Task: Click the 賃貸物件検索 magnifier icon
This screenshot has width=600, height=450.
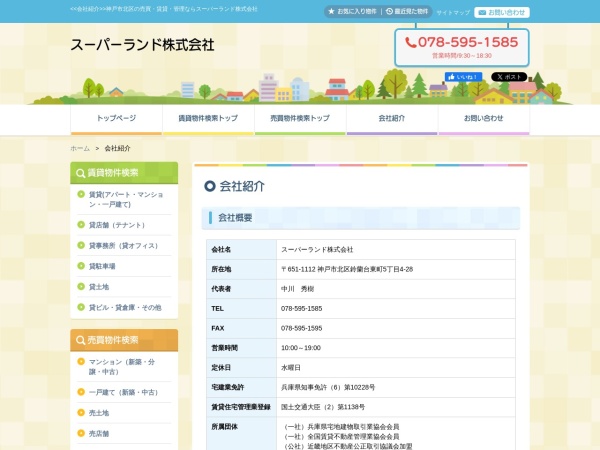Action: [x=80, y=173]
